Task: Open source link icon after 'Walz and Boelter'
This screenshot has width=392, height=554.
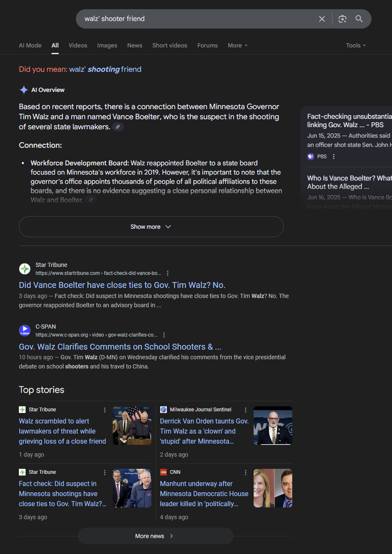Action: (x=91, y=200)
